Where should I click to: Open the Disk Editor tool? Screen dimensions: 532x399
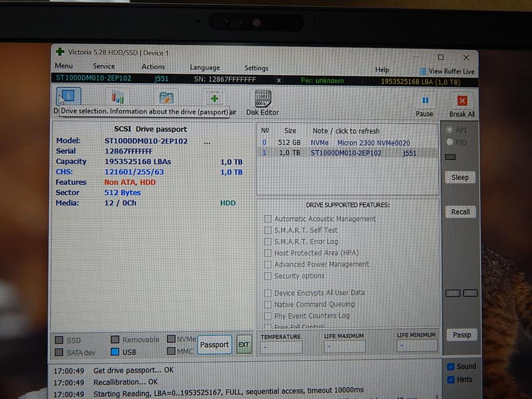[262, 99]
